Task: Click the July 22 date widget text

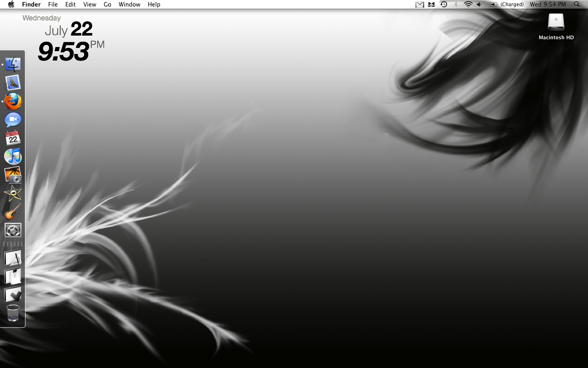Action: 69,29
